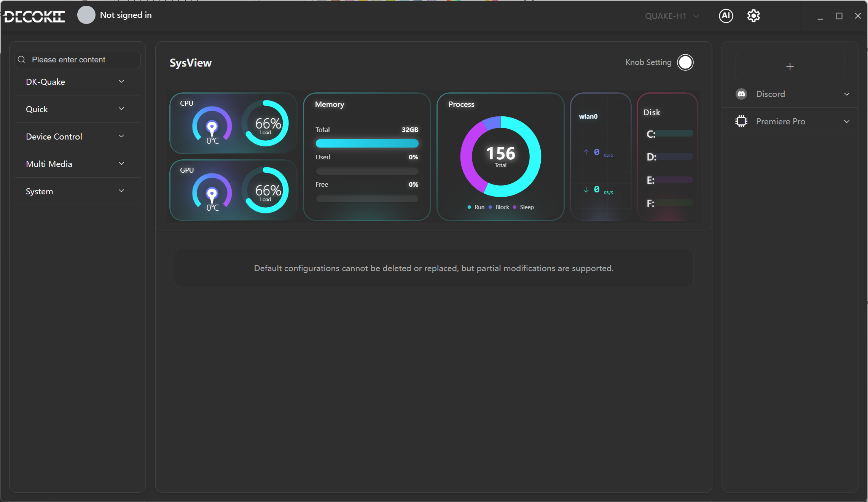
Task: Click the Run legend entry
Action: point(476,207)
